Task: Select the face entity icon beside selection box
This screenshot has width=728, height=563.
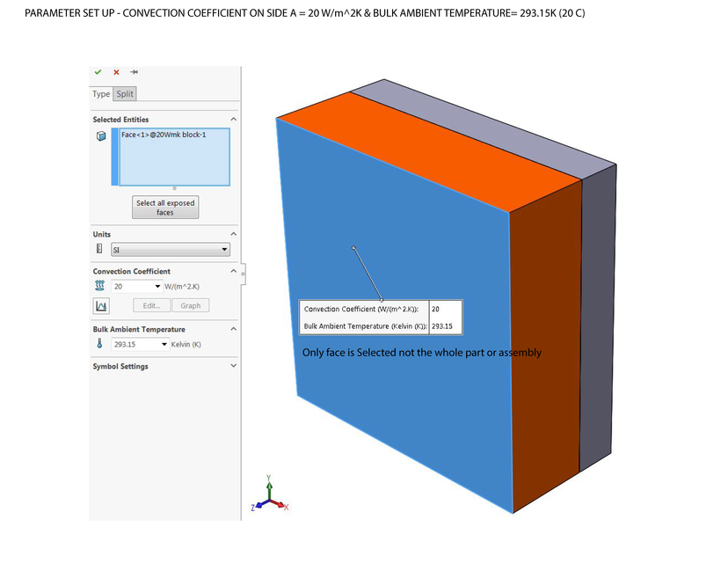Action: [100, 136]
